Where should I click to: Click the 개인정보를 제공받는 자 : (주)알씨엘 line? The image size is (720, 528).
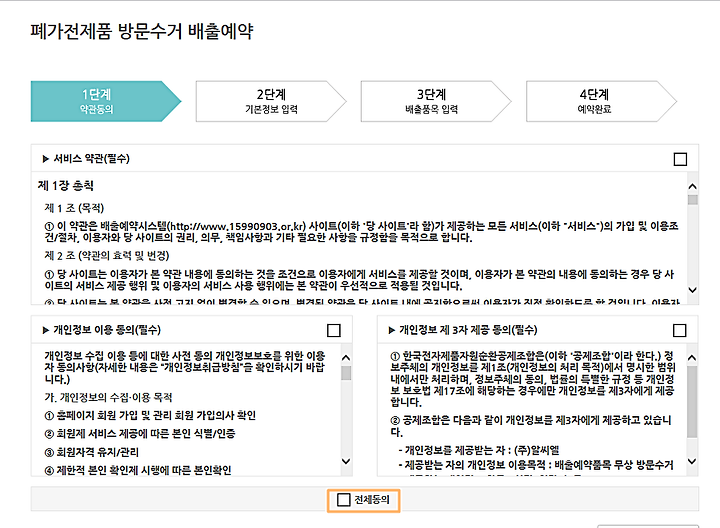(x=479, y=450)
